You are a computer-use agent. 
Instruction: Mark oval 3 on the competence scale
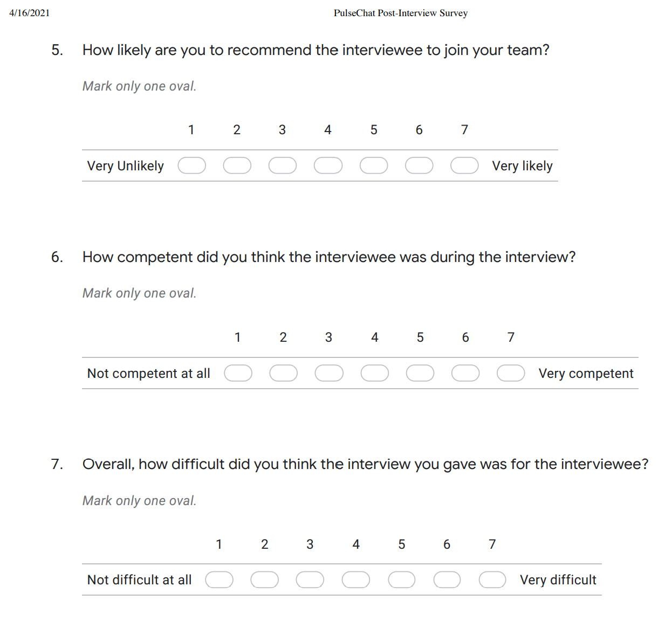(x=329, y=373)
